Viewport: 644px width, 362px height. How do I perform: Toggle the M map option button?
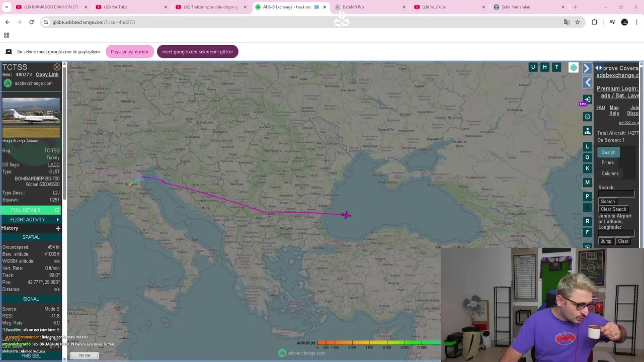[x=587, y=183]
